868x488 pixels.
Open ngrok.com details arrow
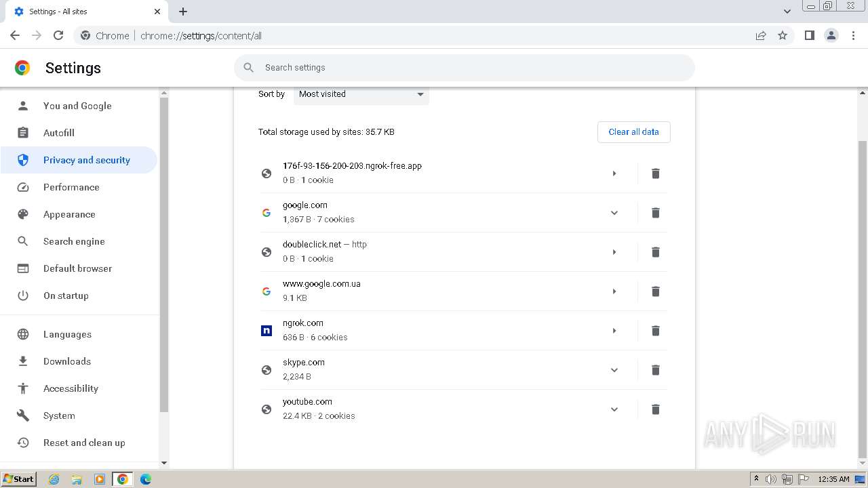coord(614,331)
